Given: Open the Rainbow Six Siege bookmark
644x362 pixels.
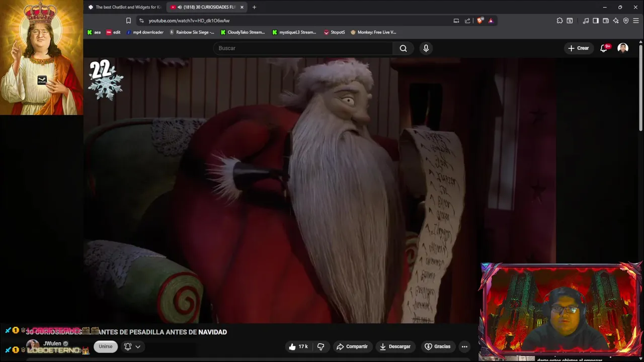Looking at the screenshot, I should pyautogui.click(x=191, y=32).
